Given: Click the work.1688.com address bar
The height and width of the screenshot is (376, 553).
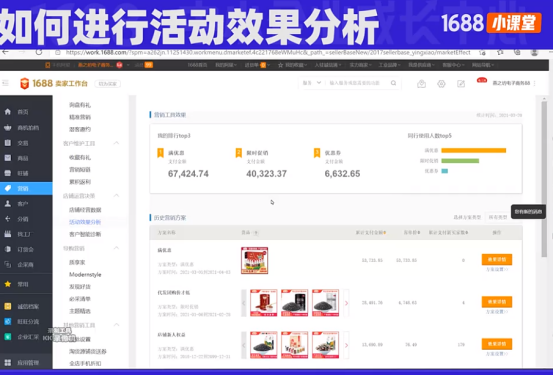Looking at the screenshot, I should pyautogui.click(x=268, y=53).
